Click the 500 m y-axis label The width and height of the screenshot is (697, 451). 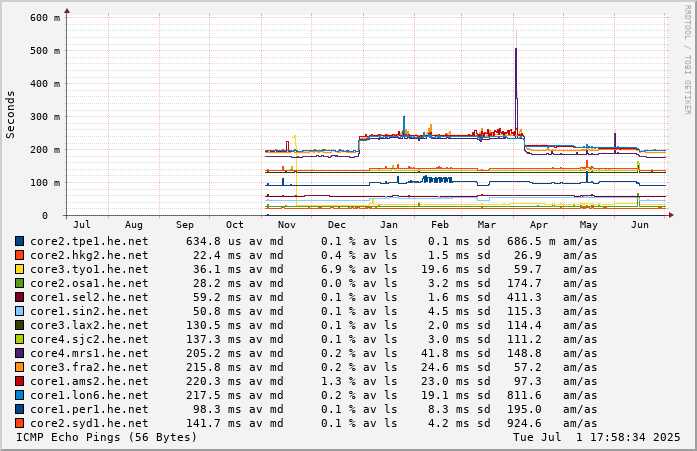pos(45,51)
